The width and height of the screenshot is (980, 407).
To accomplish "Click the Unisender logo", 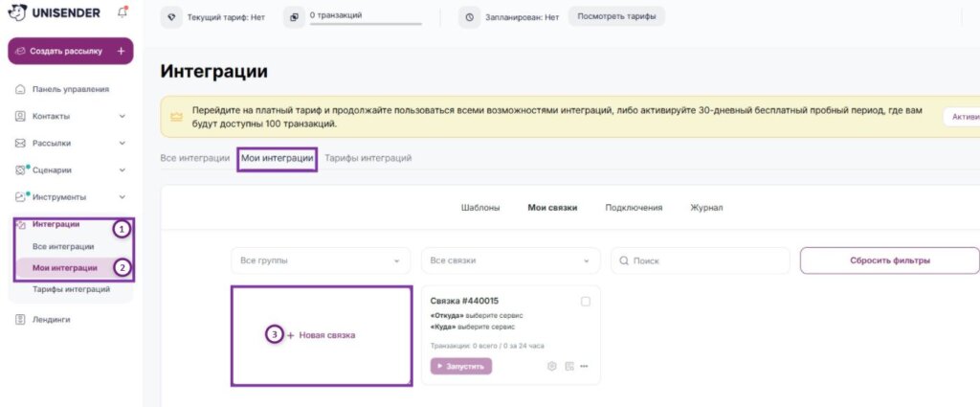I will pos(54,12).
